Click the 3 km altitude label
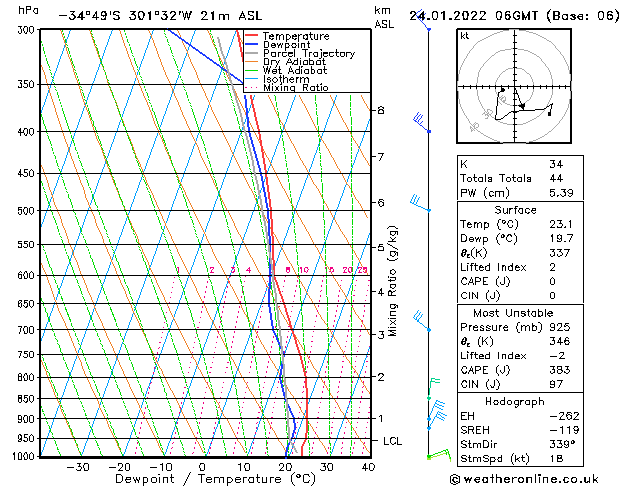The width and height of the screenshot is (629, 486). coord(381,334)
